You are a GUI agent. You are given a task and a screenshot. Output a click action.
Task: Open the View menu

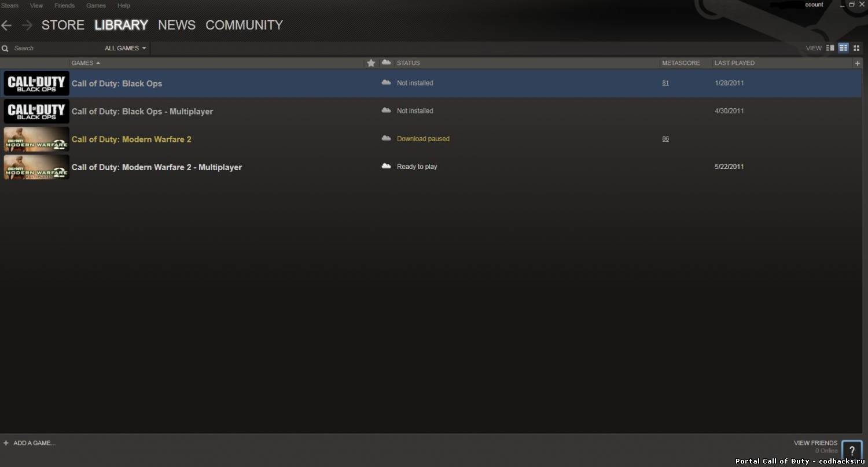tap(36, 5)
